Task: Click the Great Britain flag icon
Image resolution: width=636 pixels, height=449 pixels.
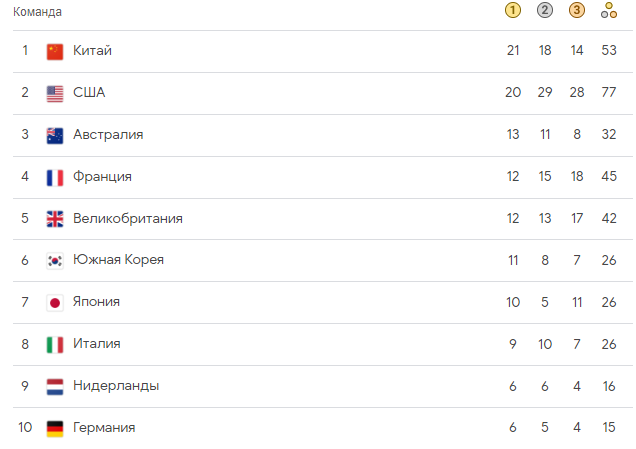Action: pyautogui.click(x=55, y=219)
